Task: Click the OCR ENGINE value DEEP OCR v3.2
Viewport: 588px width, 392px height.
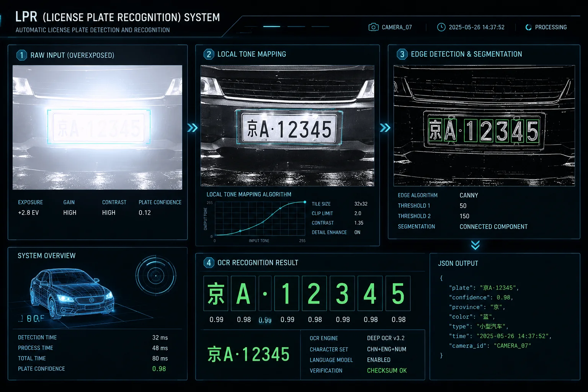Action: click(x=385, y=338)
